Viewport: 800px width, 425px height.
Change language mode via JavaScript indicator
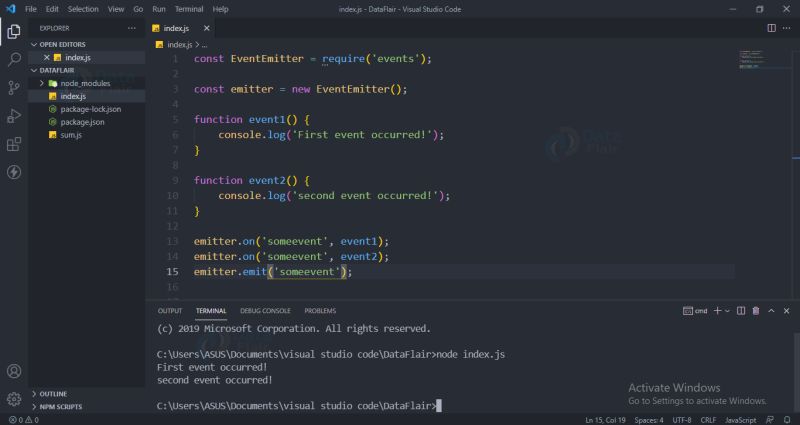741,420
